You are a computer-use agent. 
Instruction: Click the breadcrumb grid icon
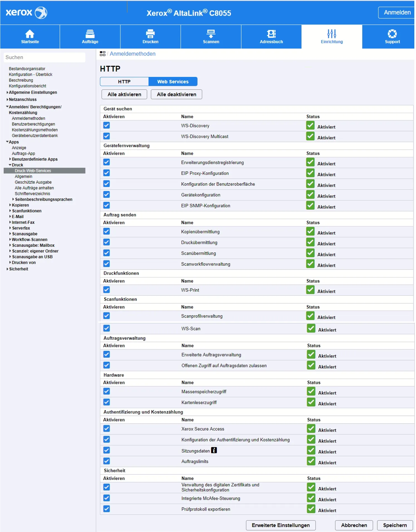102,54
